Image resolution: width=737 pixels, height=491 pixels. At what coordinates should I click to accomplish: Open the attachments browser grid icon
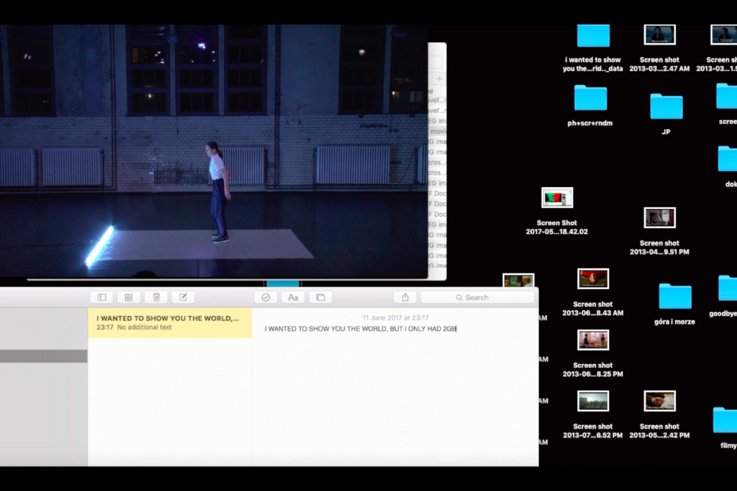(x=128, y=297)
